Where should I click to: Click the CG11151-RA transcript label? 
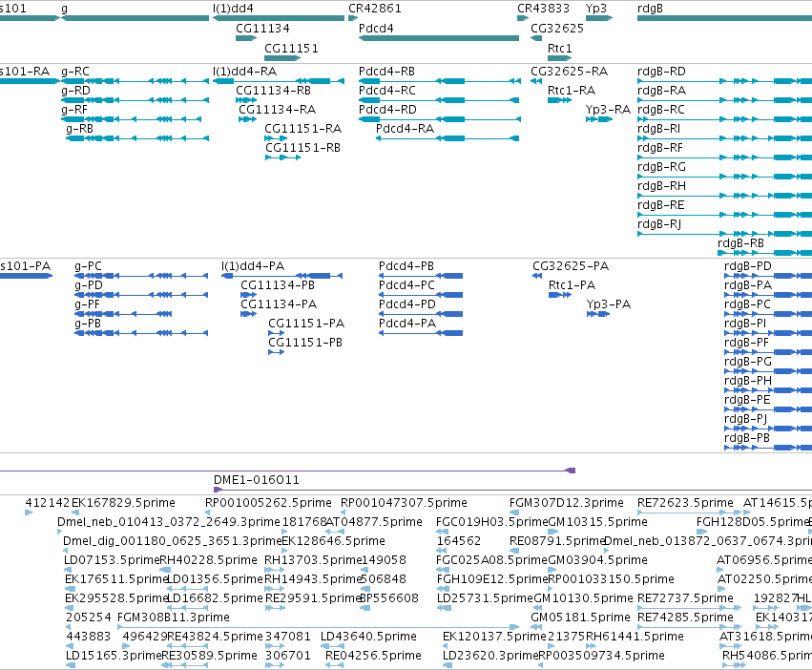coord(302,129)
